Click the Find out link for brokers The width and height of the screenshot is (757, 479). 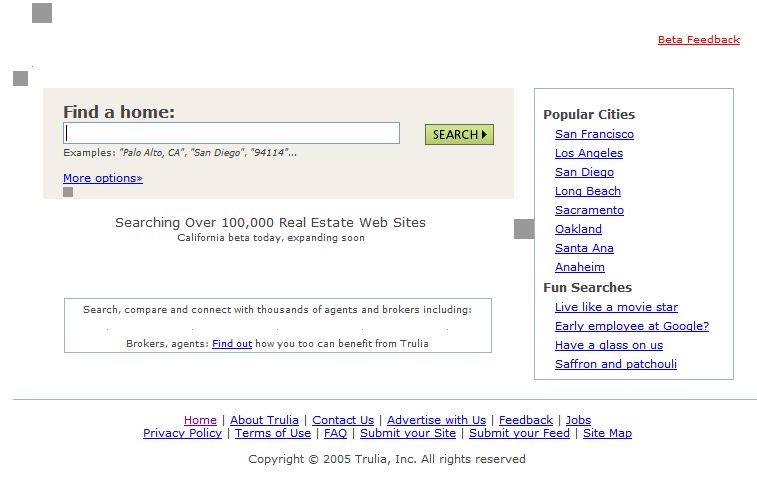click(x=232, y=344)
